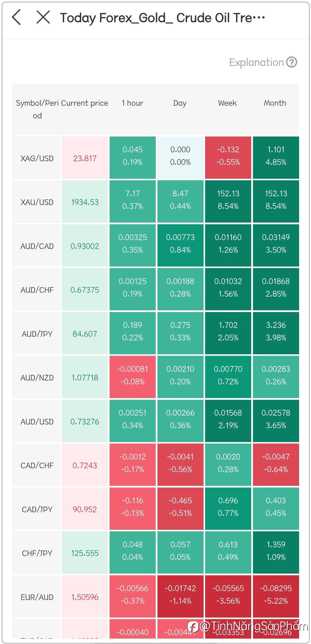Tap the EUR/AUD symbol cell
The height and width of the screenshot is (644, 311).
click(x=37, y=597)
